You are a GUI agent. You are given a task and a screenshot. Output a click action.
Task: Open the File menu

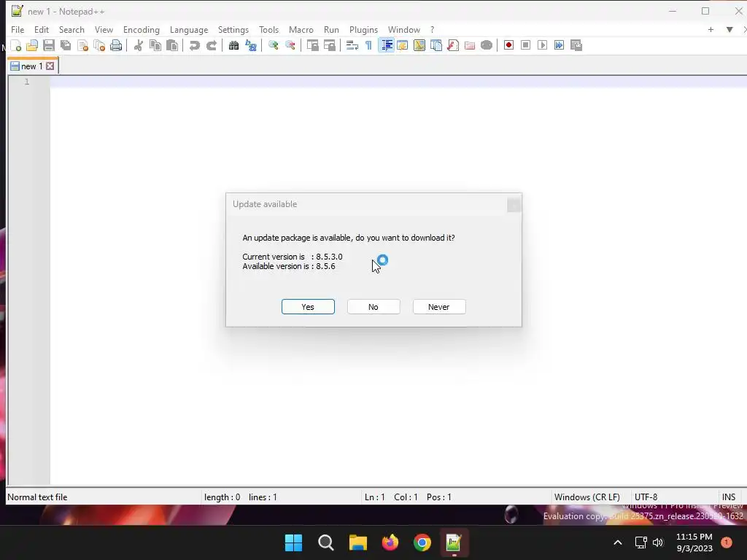click(x=18, y=29)
